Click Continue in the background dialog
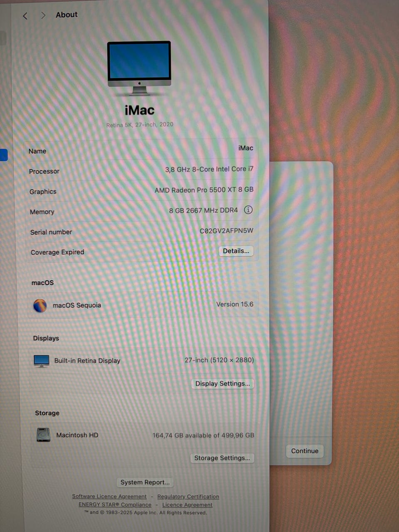399x532 pixels. 305,451
